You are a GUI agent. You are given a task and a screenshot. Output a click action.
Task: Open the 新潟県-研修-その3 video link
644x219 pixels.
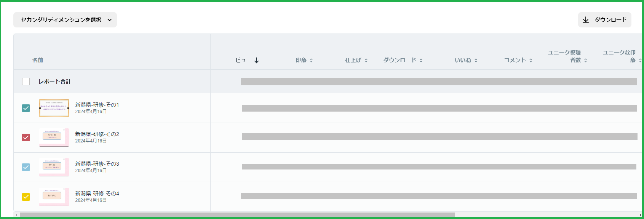[x=97, y=164]
